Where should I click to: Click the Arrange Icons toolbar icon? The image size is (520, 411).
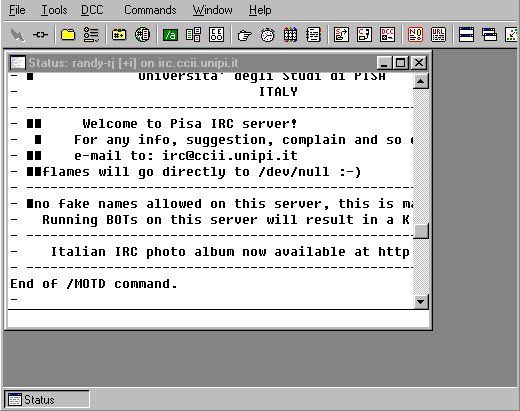(x=512, y=35)
